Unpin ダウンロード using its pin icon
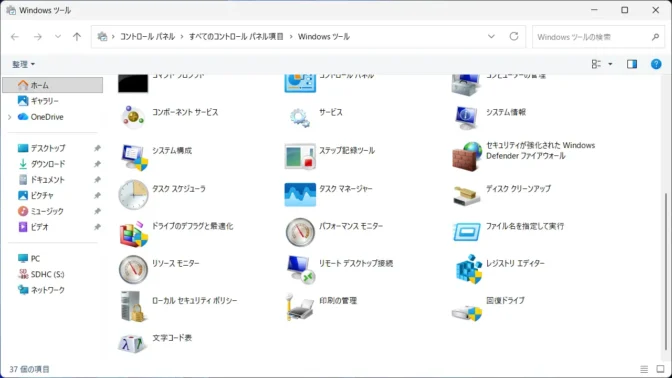672x378 pixels. [x=97, y=164]
